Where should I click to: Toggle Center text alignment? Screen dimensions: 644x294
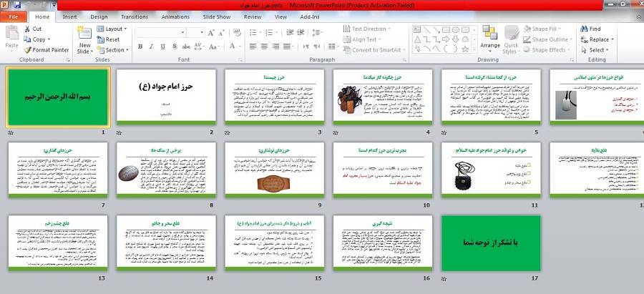pyautogui.click(x=264, y=46)
